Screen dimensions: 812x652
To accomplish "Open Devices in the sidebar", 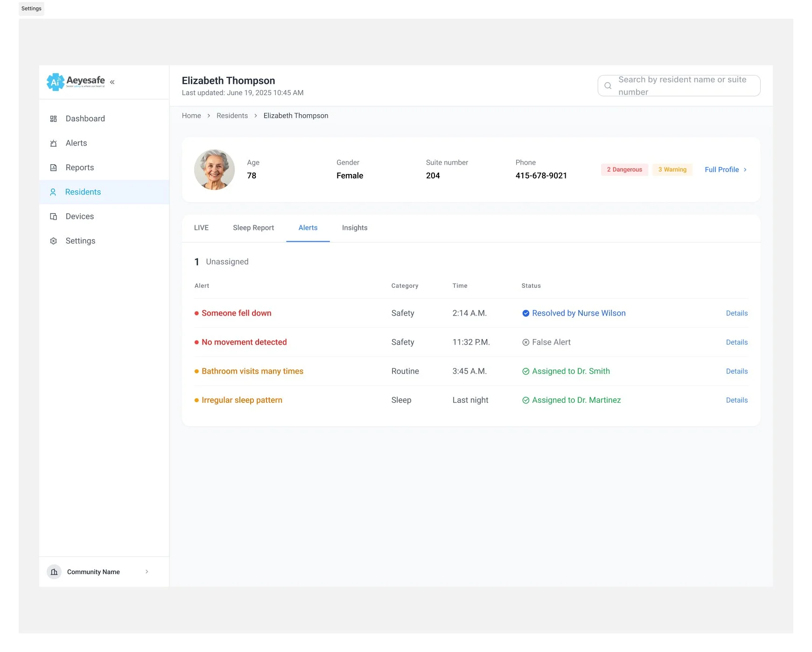I will pyautogui.click(x=104, y=216).
